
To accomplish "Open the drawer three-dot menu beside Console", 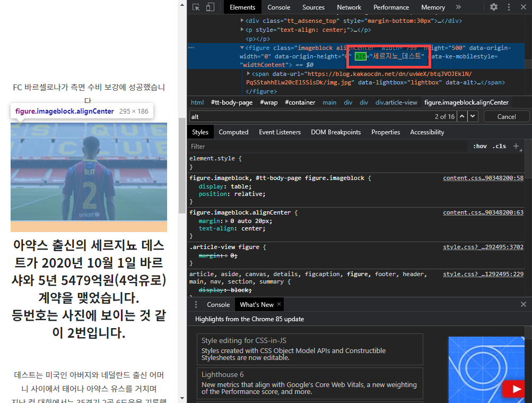I will tap(196, 305).
